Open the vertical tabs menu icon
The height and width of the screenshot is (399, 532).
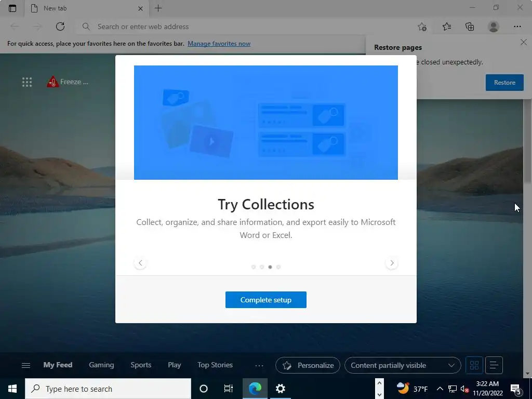(x=12, y=8)
